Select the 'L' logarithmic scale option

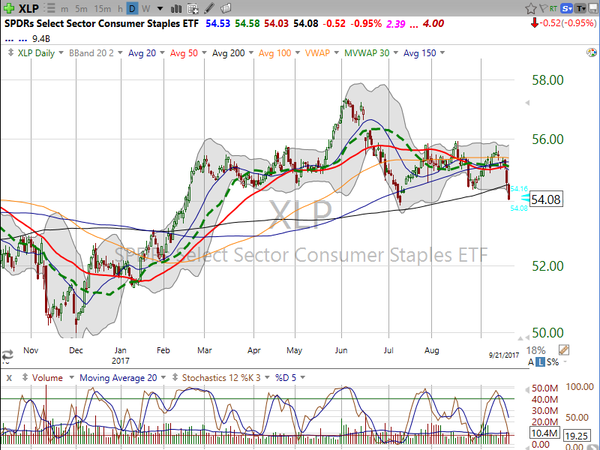[540, 362]
